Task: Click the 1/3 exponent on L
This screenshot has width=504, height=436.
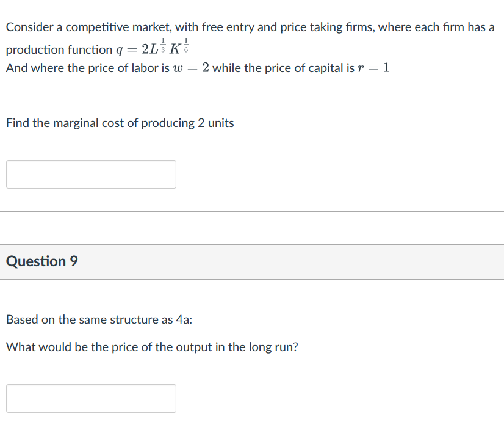Action: pyautogui.click(x=161, y=44)
